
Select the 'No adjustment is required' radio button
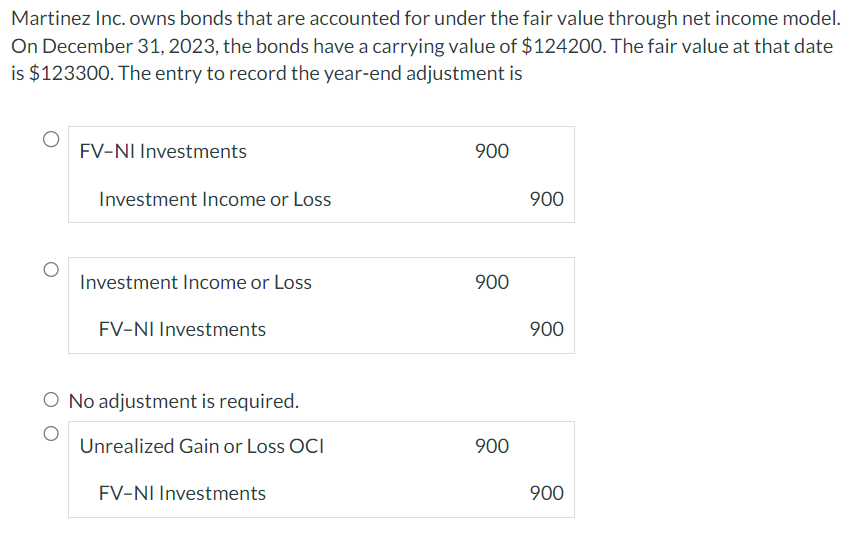(x=51, y=400)
